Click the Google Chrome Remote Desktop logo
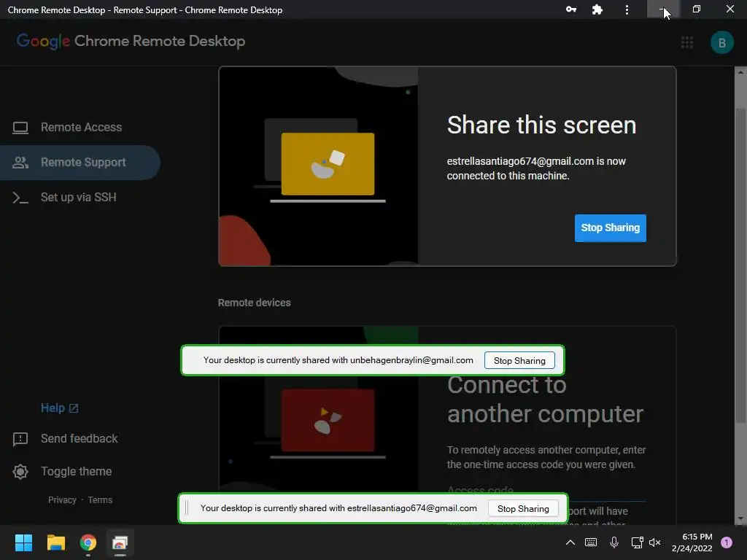Screen dimensions: 747x560 tap(131, 42)
